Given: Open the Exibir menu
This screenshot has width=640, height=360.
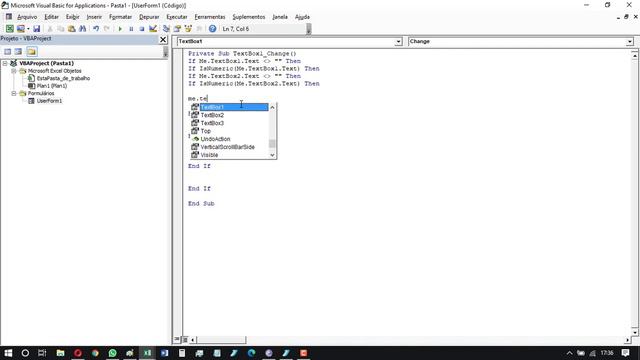Looking at the screenshot, I should point(73,17).
